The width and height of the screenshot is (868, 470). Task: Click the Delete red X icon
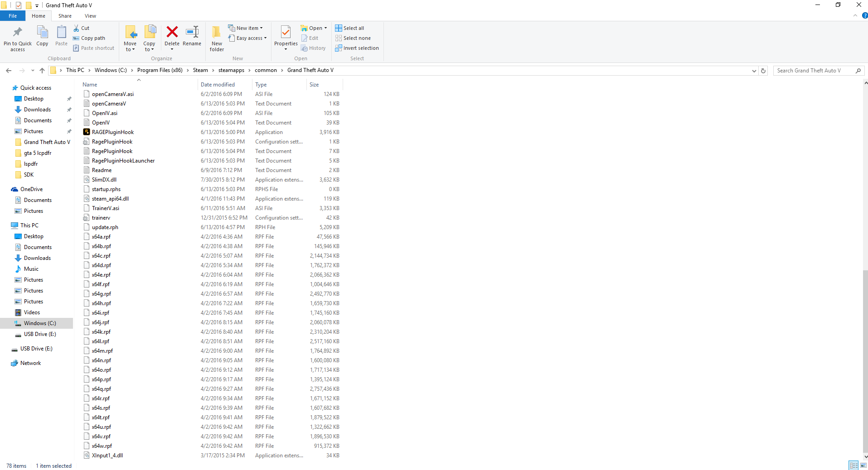click(x=172, y=32)
